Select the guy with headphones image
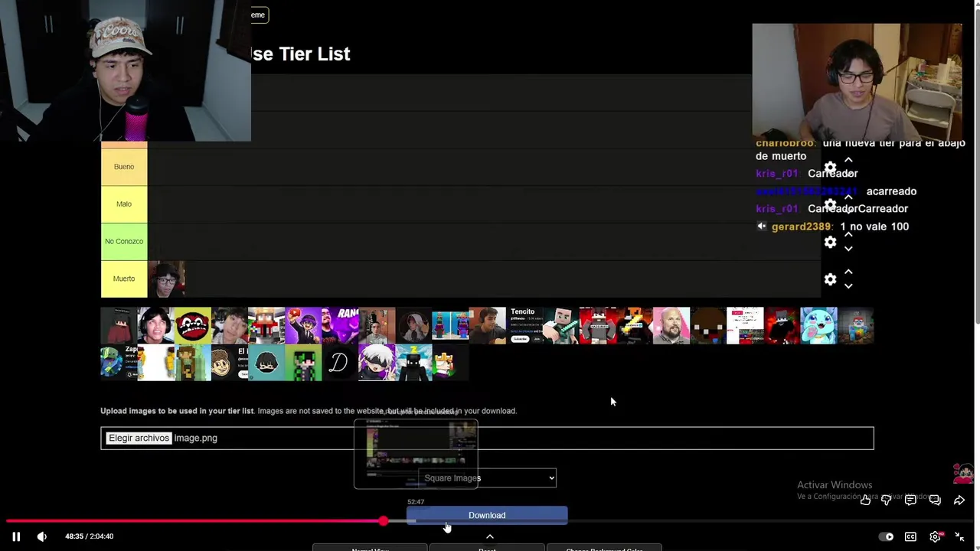This screenshot has height=551, width=980. click(155, 325)
